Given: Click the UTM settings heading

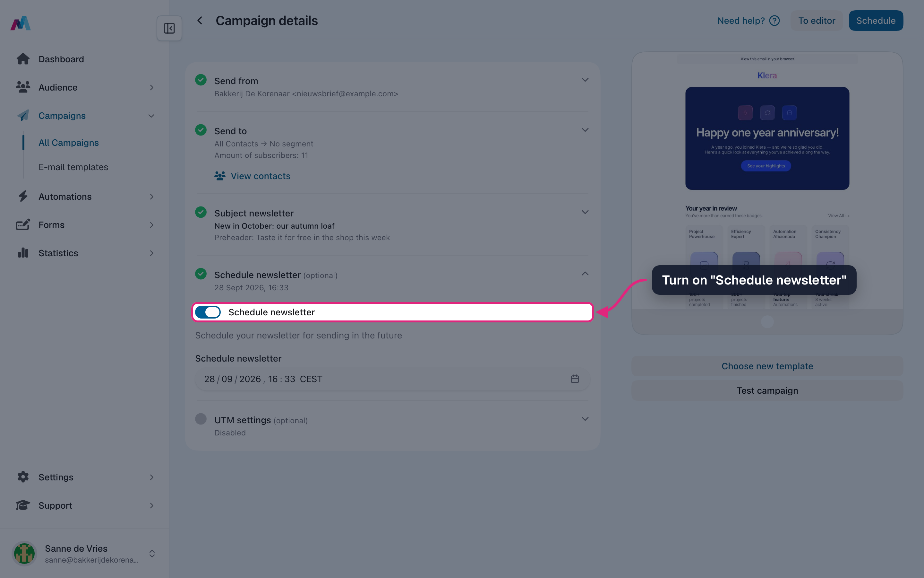Looking at the screenshot, I should point(243,420).
